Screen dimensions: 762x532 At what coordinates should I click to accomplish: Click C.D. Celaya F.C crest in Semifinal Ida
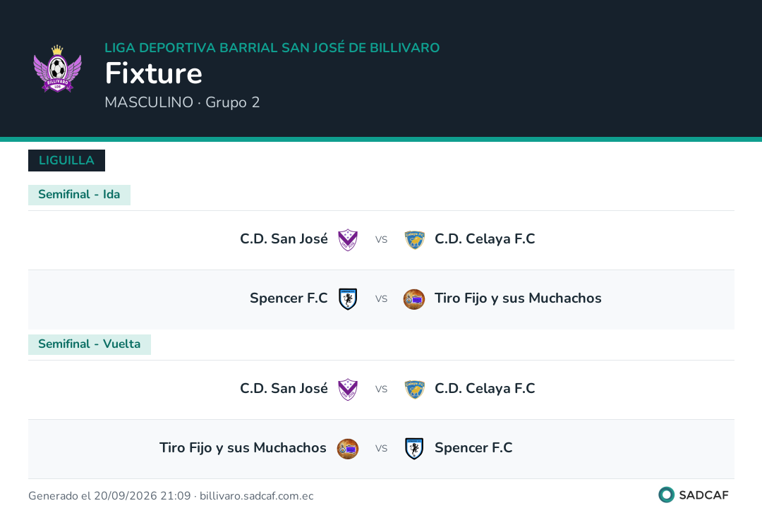point(415,239)
